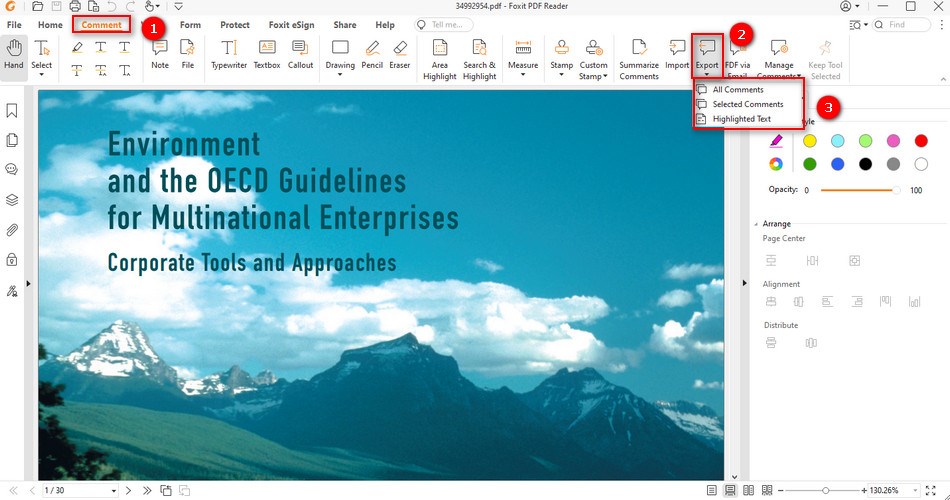Select All Comments export option
This screenshot has height=500, width=950.
(737, 90)
